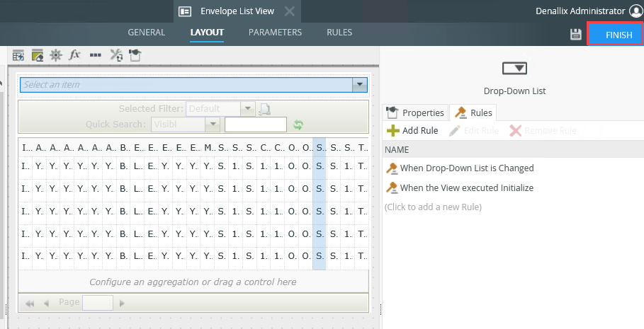644x329 pixels.
Task: Click the (Click to add a new Rule) text
Action: pos(433,207)
